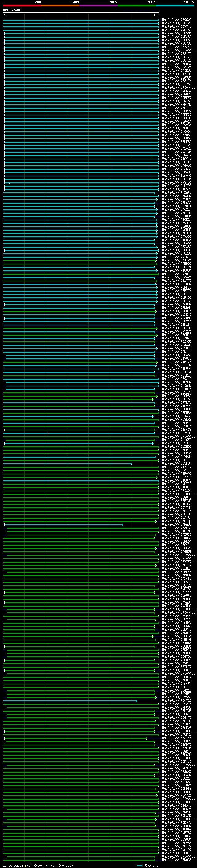Select hit label UniRef100_B1X1C4
Viewport: 197px width, 868px height.
click(177, 393)
